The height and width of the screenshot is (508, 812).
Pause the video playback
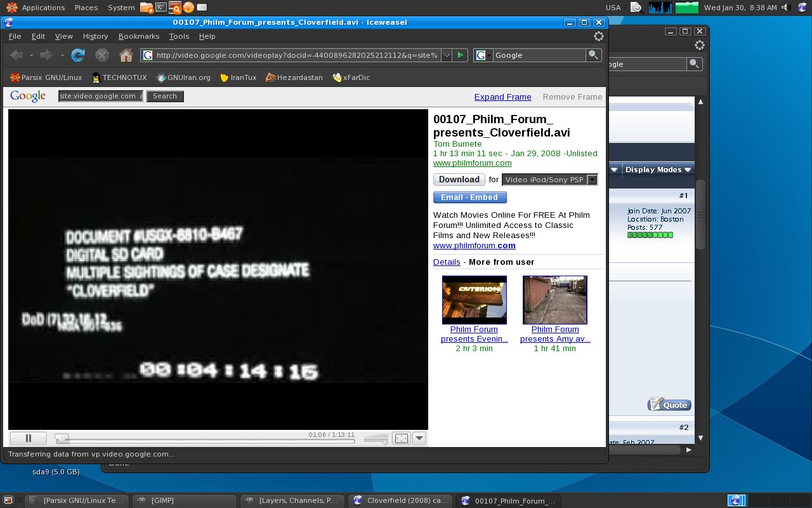pos(29,438)
